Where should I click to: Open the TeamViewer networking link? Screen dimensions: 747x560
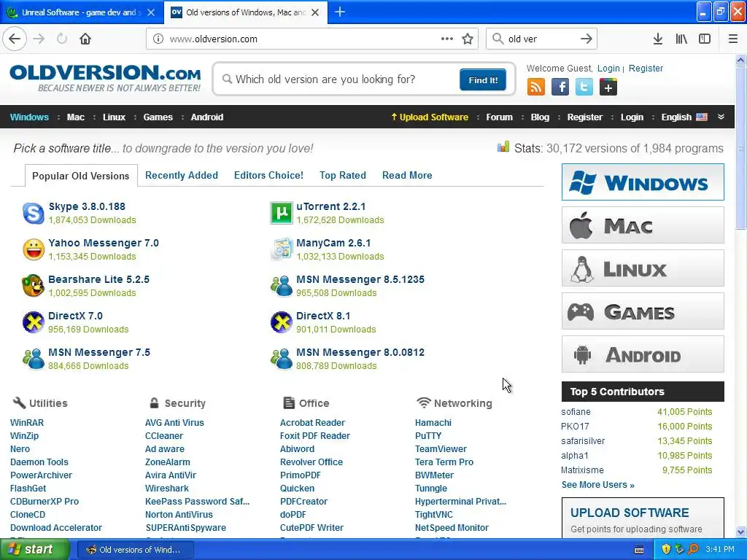click(441, 448)
